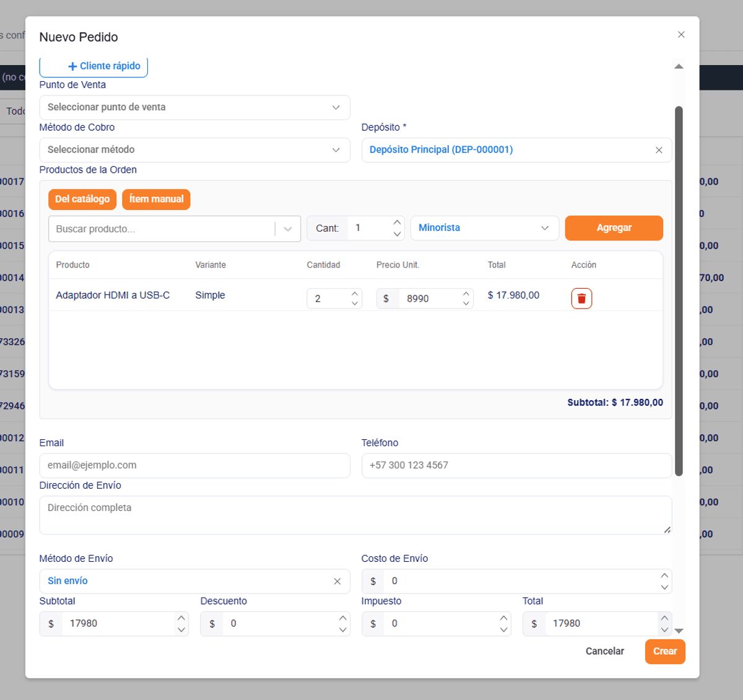Clear the Sin envío shipping method
The width and height of the screenshot is (743, 700).
point(337,581)
